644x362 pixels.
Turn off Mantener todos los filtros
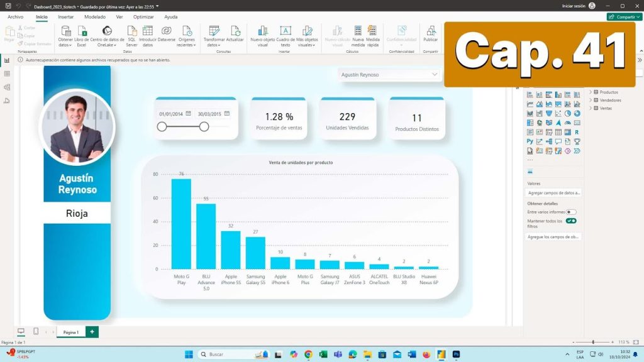pos(570,221)
